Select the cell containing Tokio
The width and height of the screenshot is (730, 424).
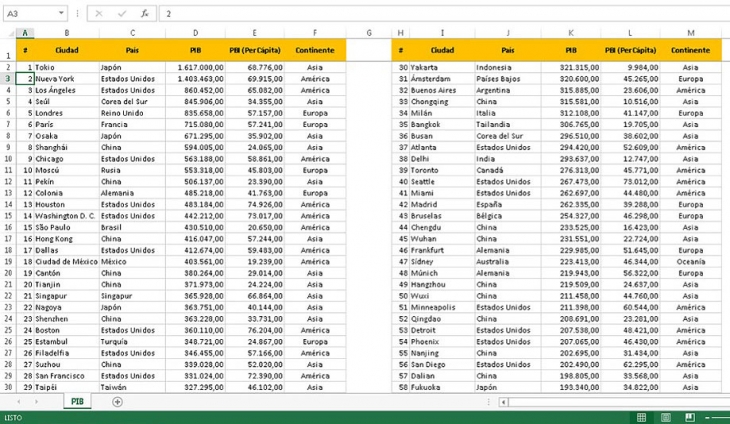click(67, 67)
